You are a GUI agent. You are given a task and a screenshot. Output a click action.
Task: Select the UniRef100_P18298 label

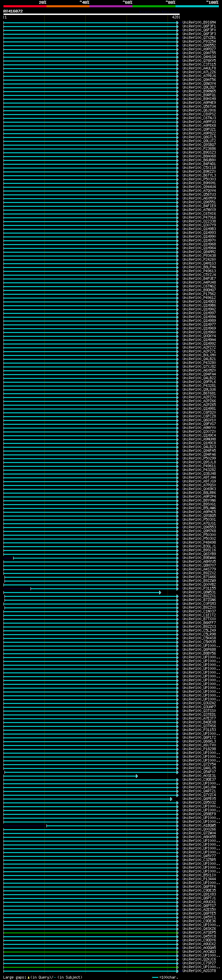[x=199, y=749]
